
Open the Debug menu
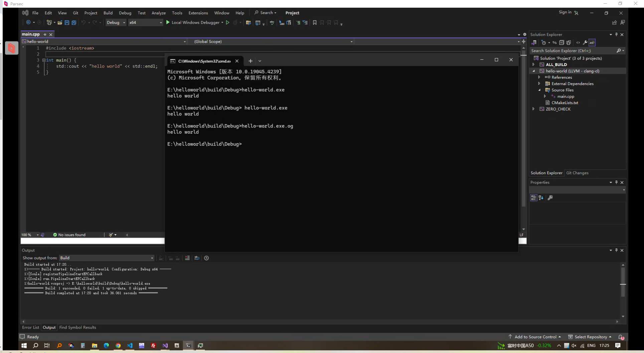(x=125, y=13)
